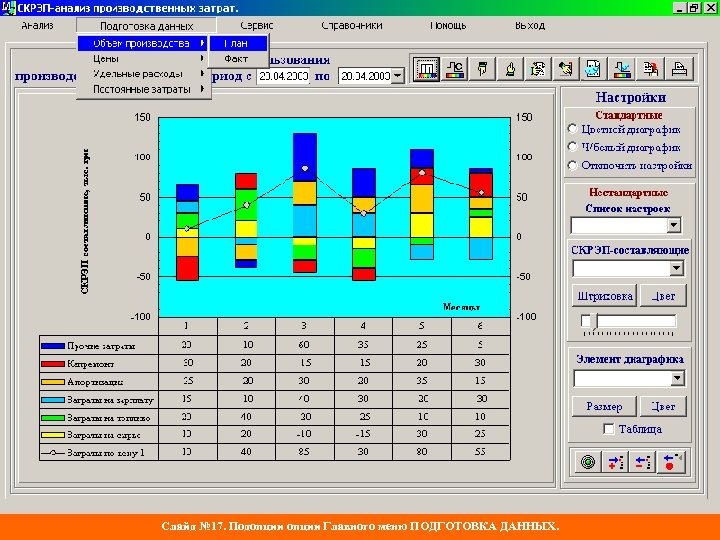Screen dimensions: 720x540
Task: Open the Удельные расходы submenu entry
Action: click(144, 74)
